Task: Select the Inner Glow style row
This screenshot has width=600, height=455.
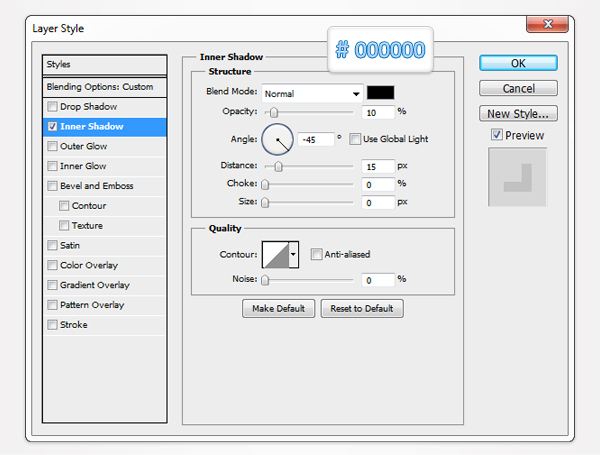Action: [x=104, y=166]
